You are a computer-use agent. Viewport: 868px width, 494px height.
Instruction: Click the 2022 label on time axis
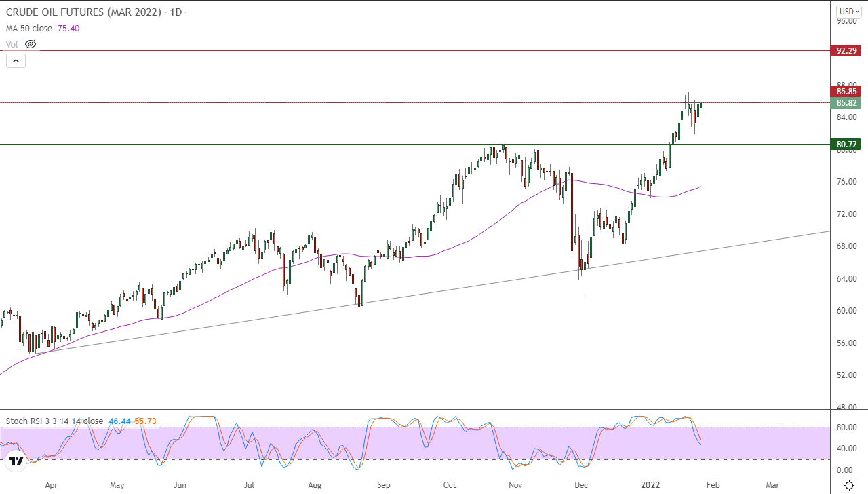[650, 485]
